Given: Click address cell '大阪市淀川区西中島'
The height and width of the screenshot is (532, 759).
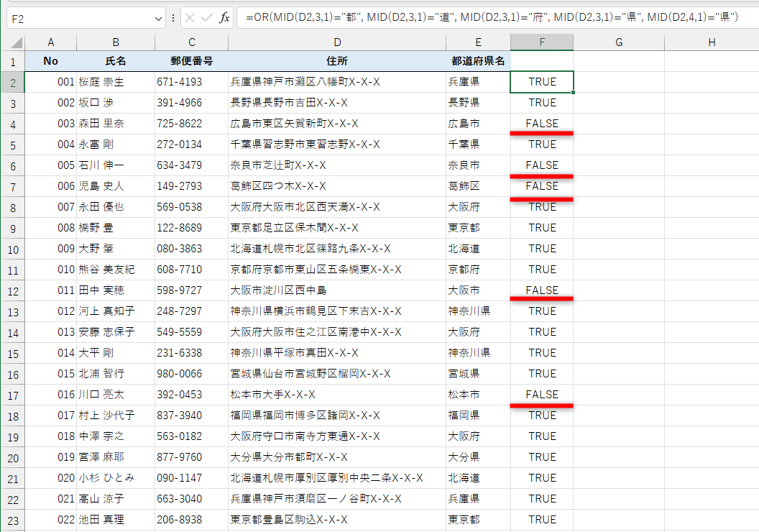Looking at the screenshot, I should 337,290.
